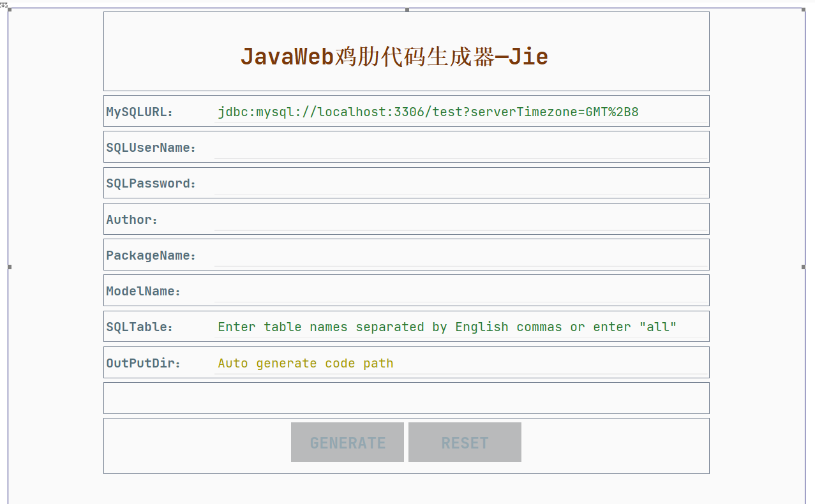Viewport: 815px width, 504px height.
Task: Click the "MySQLURL:" label
Action: pos(139,112)
